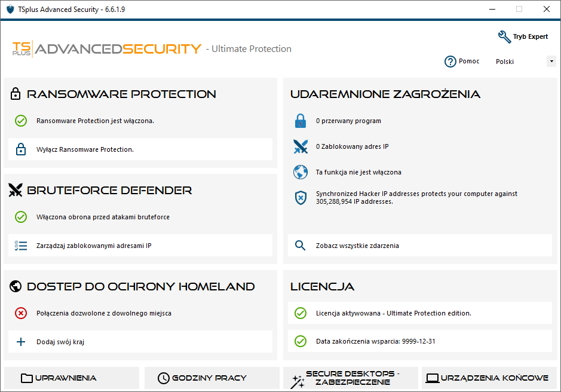Click the blue swords icon by Zablokowany adres IP
This screenshot has width=561, height=392.
(x=300, y=146)
